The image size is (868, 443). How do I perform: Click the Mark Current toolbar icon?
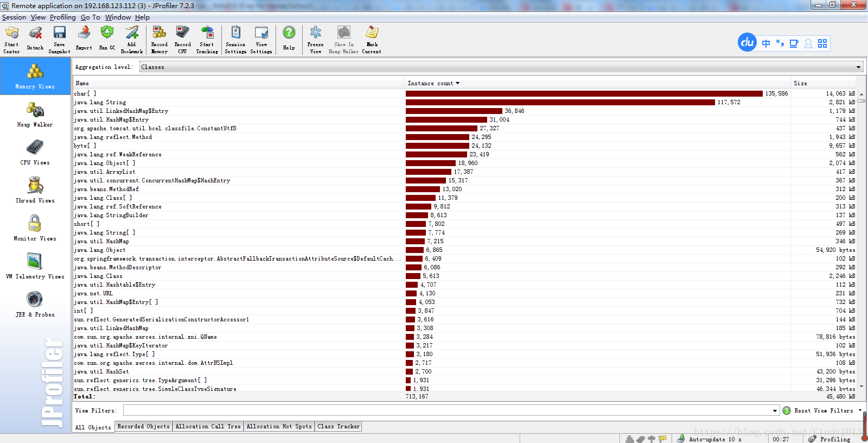point(372,40)
